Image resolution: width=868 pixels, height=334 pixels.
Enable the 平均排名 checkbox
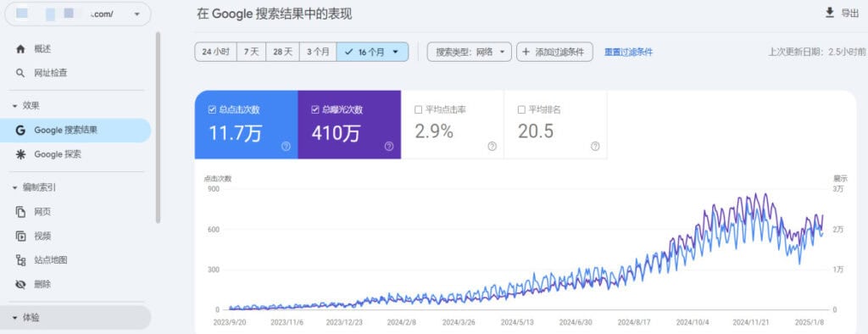click(521, 109)
